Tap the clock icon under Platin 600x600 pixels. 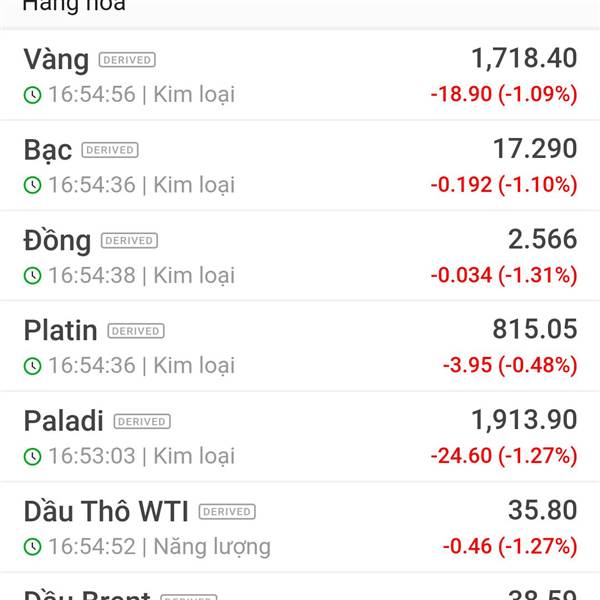[33, 366]
